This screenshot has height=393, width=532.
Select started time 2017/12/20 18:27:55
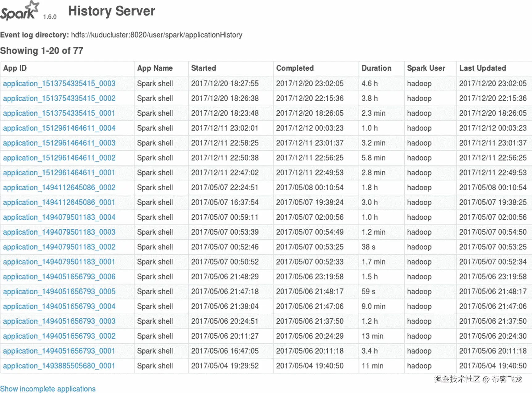click(x=225, y=84)
